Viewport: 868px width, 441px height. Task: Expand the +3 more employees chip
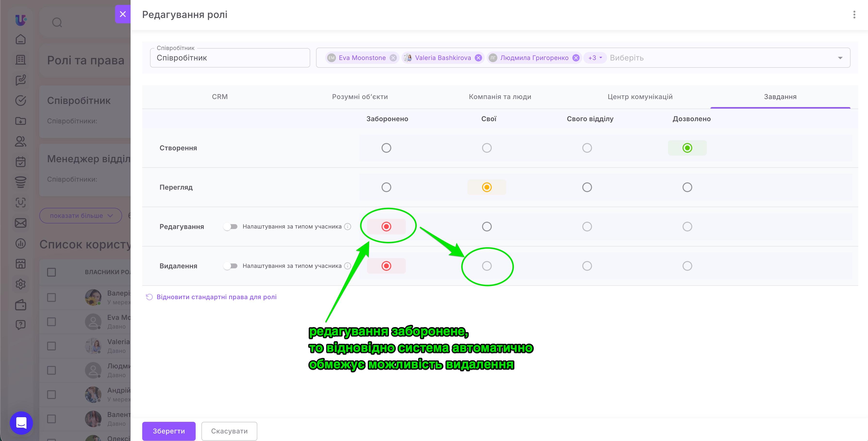[x=595, y=58]
